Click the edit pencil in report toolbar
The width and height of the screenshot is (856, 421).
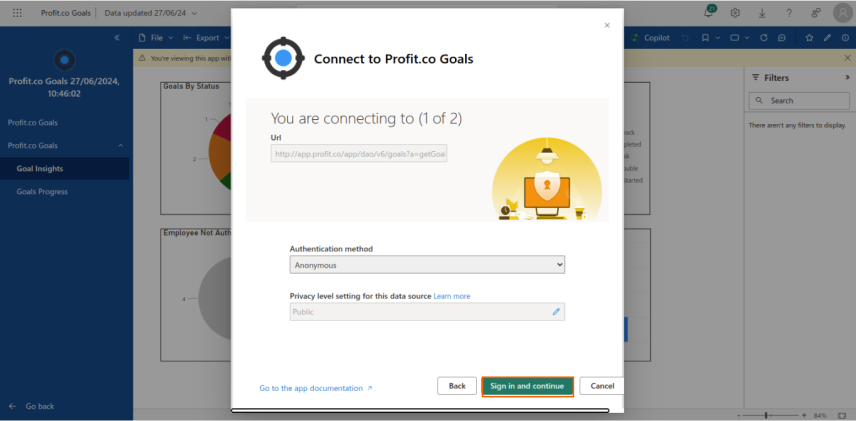point(828,38)
